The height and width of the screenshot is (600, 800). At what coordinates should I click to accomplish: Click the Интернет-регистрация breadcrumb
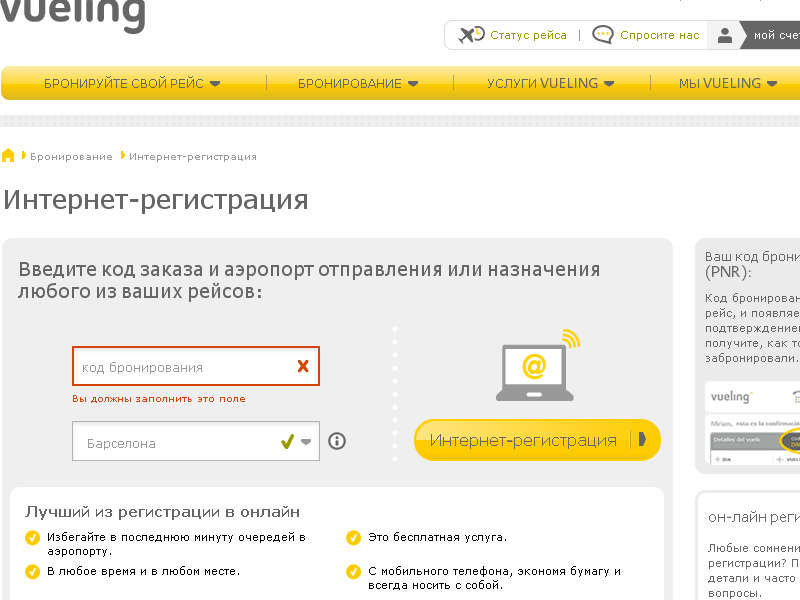(192, 157)
